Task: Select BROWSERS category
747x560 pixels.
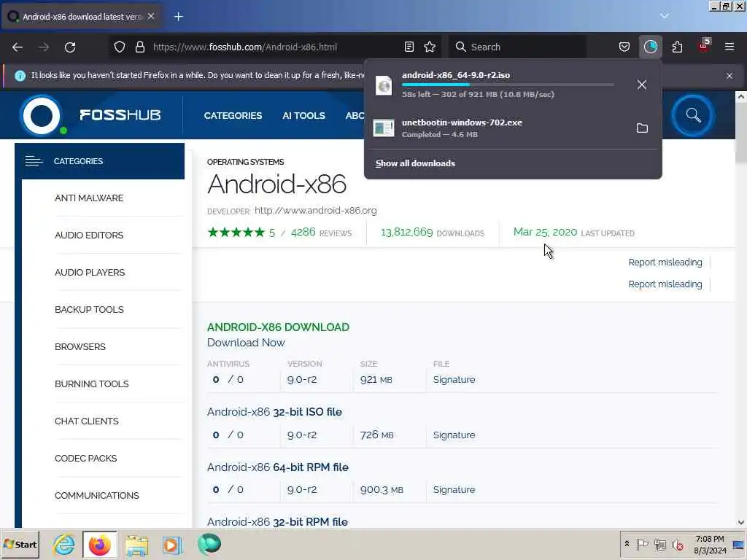Action: coord(80,346)
